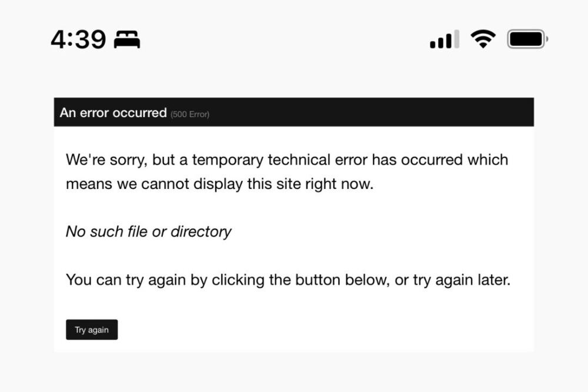Click the word "directory" in the error detail

201,231
